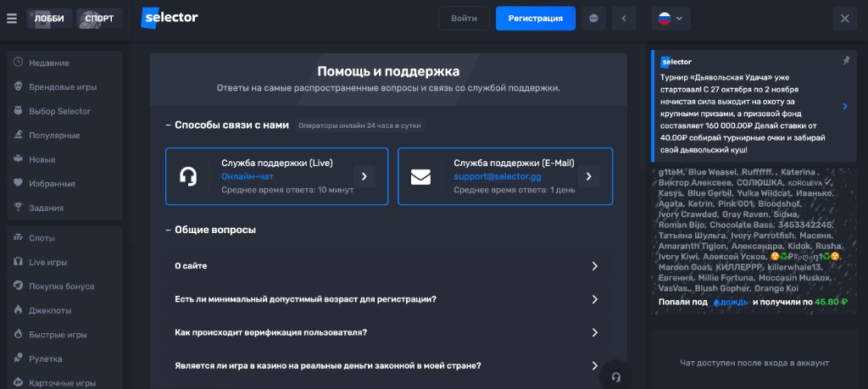The width and height of the screenshot is (868, 389).
Task: Click the 'Помощь и поддержка' heading
Action: [x=388, y=71]
